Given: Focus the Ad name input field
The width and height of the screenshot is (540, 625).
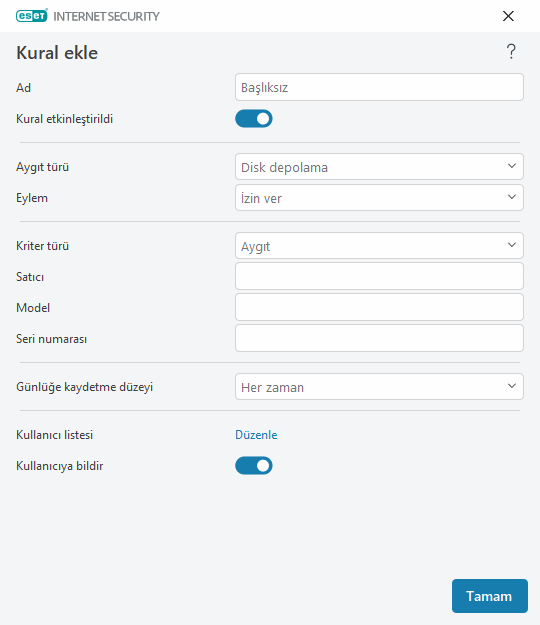Looking at the screenshot, I should (x=379, y=87).
